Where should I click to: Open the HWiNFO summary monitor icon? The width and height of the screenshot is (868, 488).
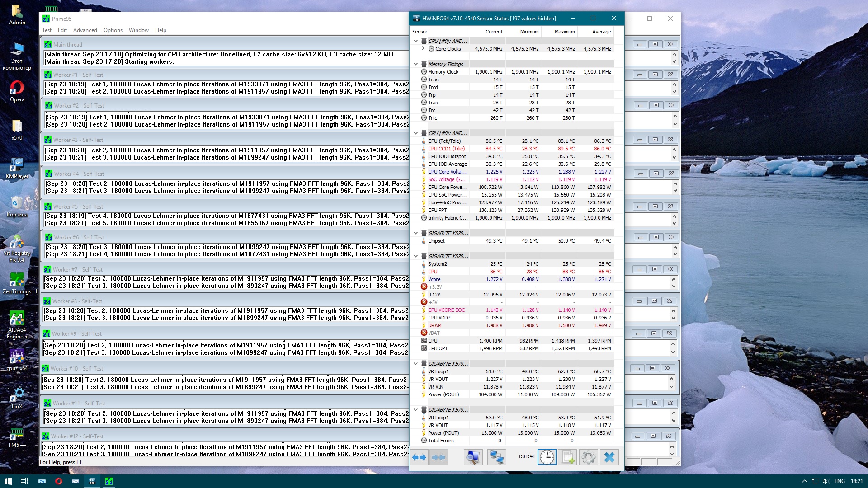(x=473, y=457)
